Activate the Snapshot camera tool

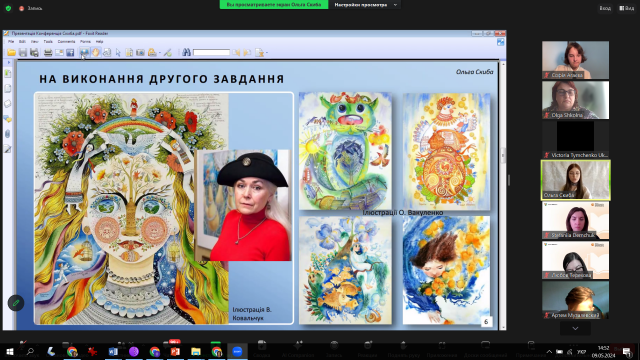[x=140, y=52]
